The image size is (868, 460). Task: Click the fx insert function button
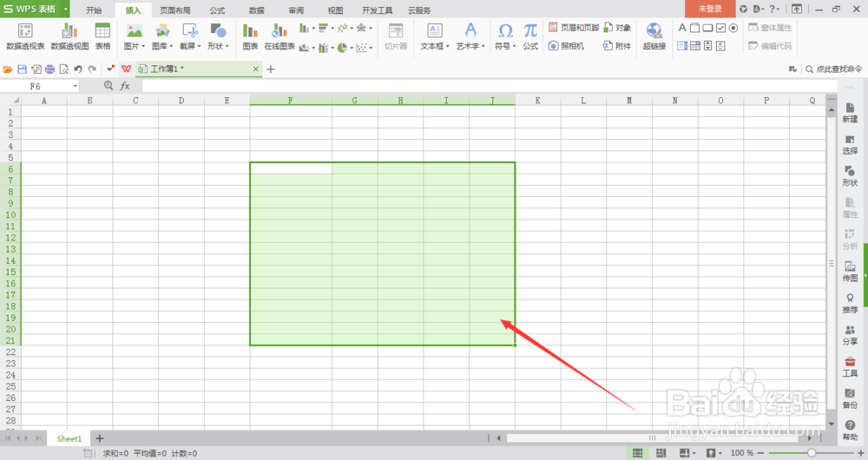coord(125,86)
